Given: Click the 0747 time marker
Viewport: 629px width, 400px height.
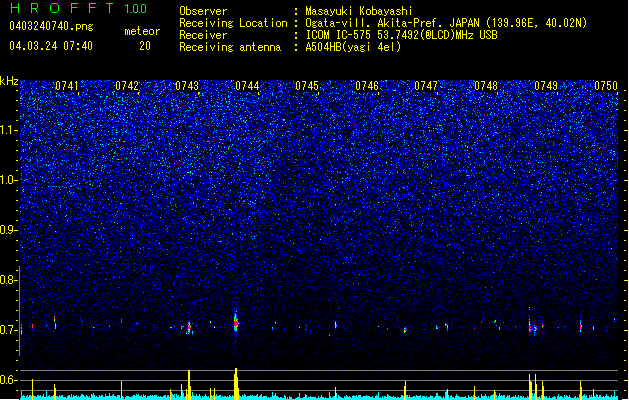Looking at the screenshot, I should pyautogui.click(x=426, y=86).
